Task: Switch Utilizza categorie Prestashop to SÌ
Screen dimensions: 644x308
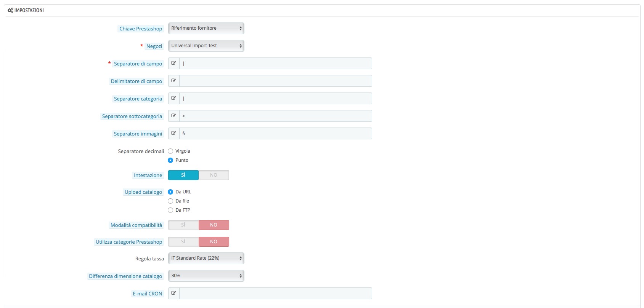Action: click(x=183, y=242)
